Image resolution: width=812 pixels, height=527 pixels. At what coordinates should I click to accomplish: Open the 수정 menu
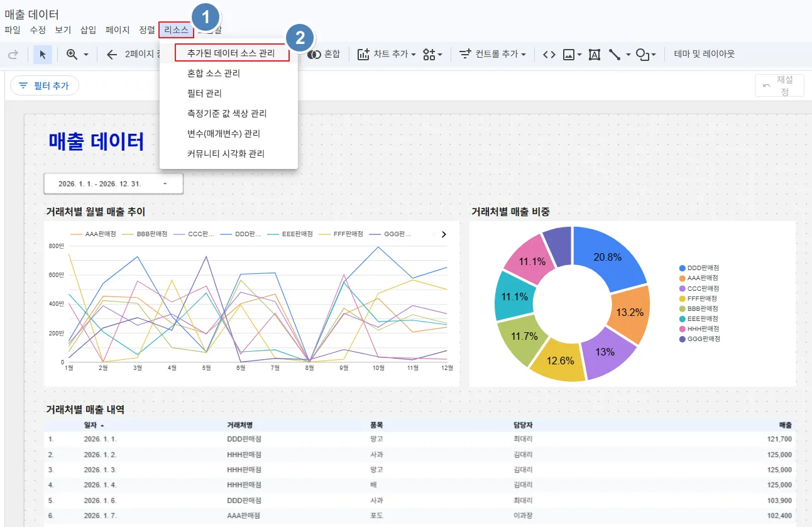pos(38,30)
